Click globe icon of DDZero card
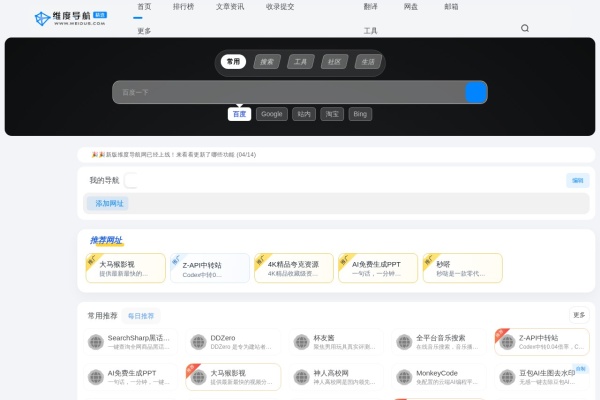The width and height of the screenshot is (600, 400). (x=199, y=342)
